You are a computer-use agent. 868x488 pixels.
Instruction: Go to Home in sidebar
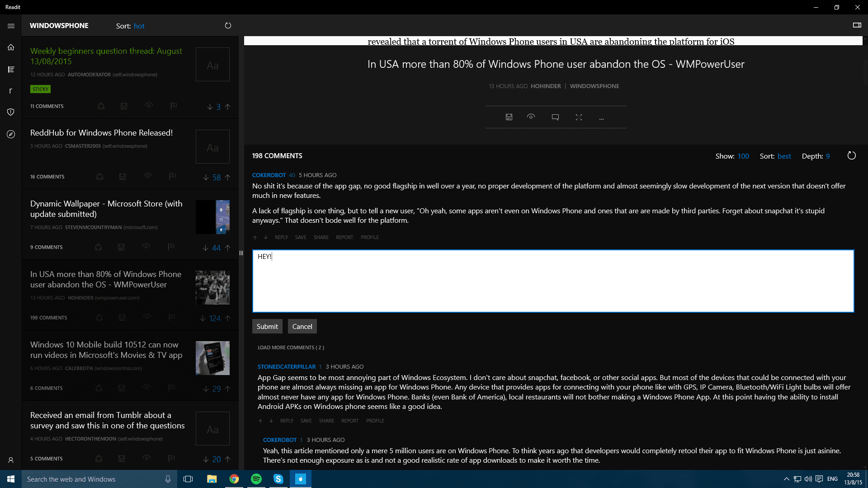pos(11,47)
